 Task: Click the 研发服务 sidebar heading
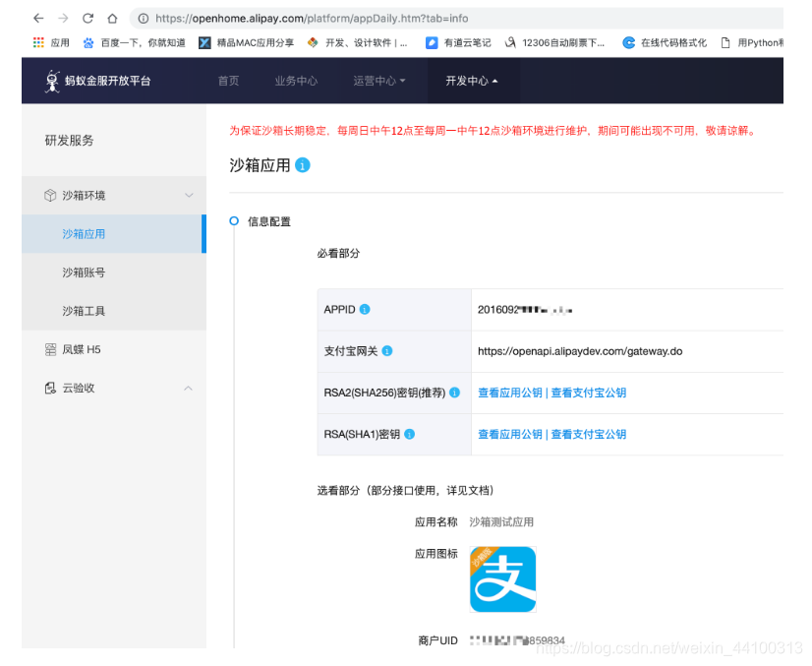click(x=69, y=141)
